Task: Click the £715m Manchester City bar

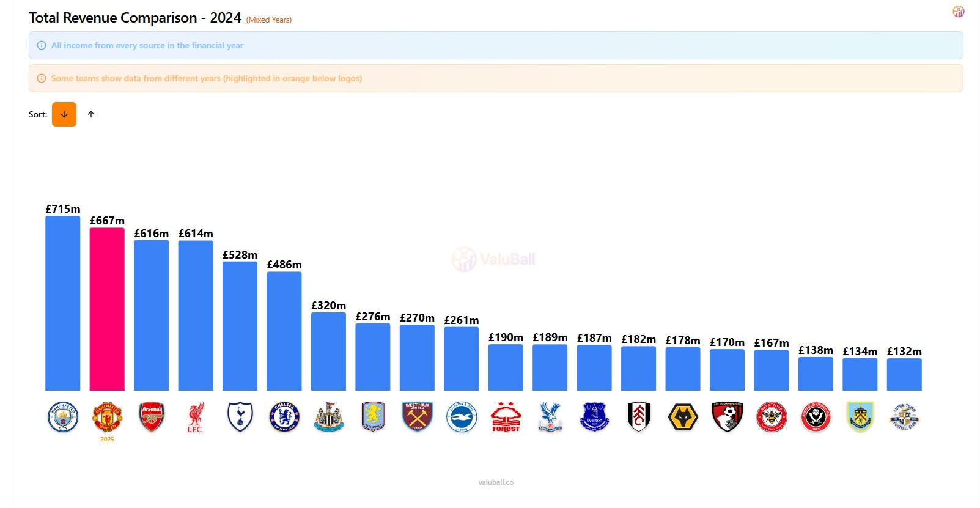Action: (x=63, y=303)
